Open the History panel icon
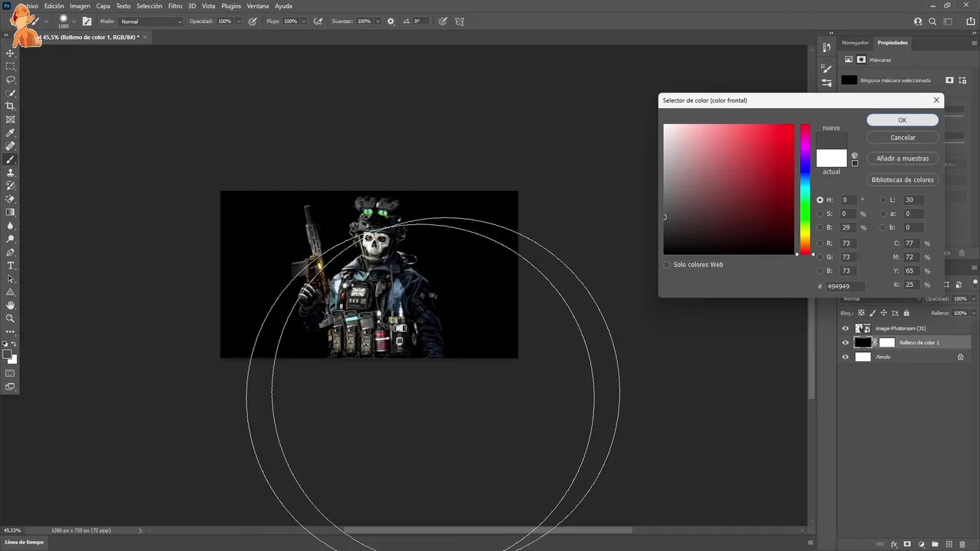The image size is (980, 551). [827, 47]
